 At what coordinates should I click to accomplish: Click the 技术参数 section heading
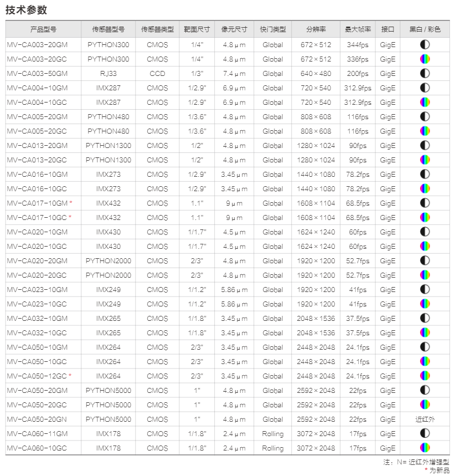(x=26, y=9)
